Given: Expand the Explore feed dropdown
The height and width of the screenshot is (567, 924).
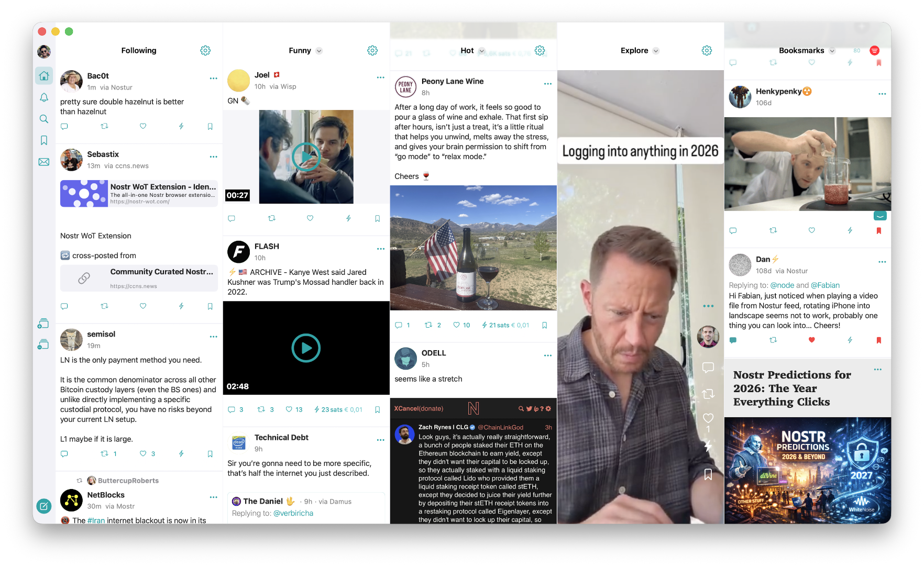Looking at the screenshot, I should point(656,51).
